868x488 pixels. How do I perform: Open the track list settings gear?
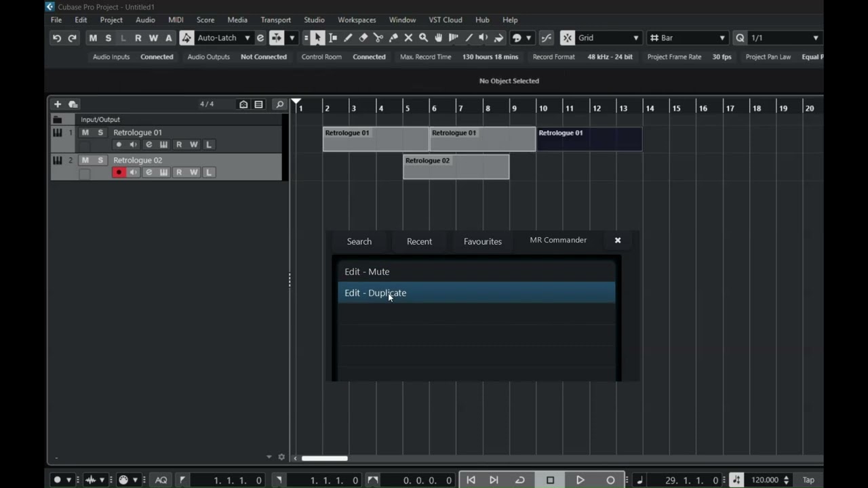281,457
